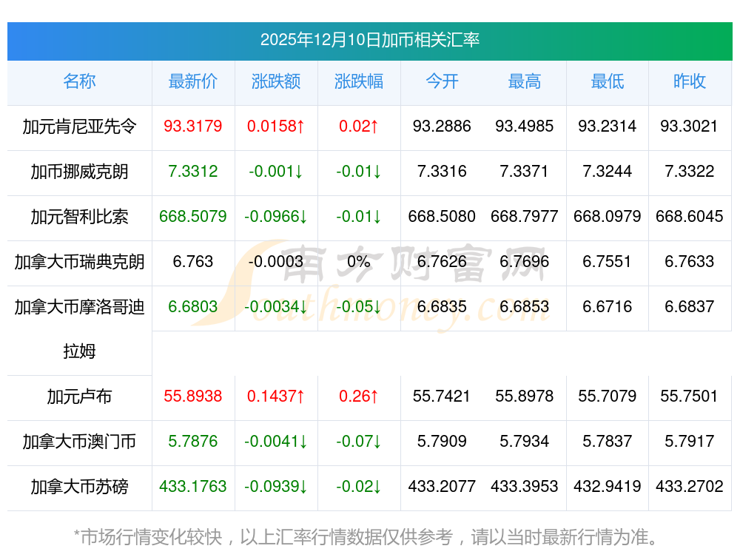Image resolution: width=740 pixels, height=560 pixels.
Task: Click open price 5.7909
Action: pyautogui.click(x=442, y=442)
